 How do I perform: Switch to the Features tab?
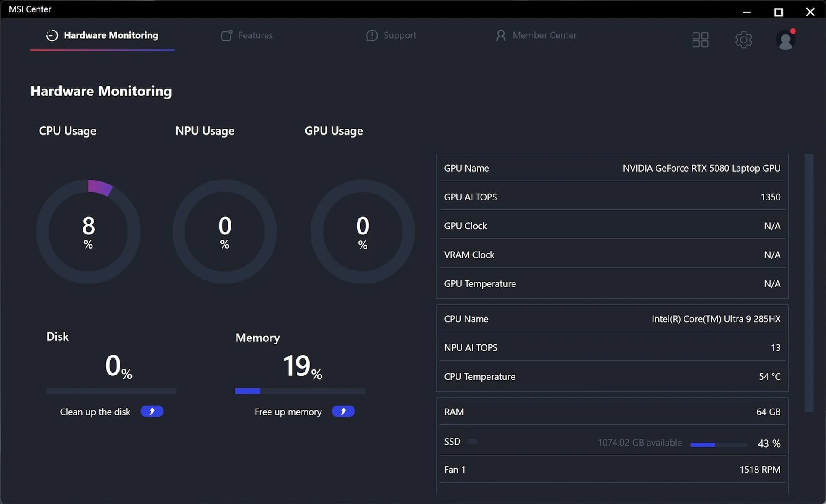point(247,36)
